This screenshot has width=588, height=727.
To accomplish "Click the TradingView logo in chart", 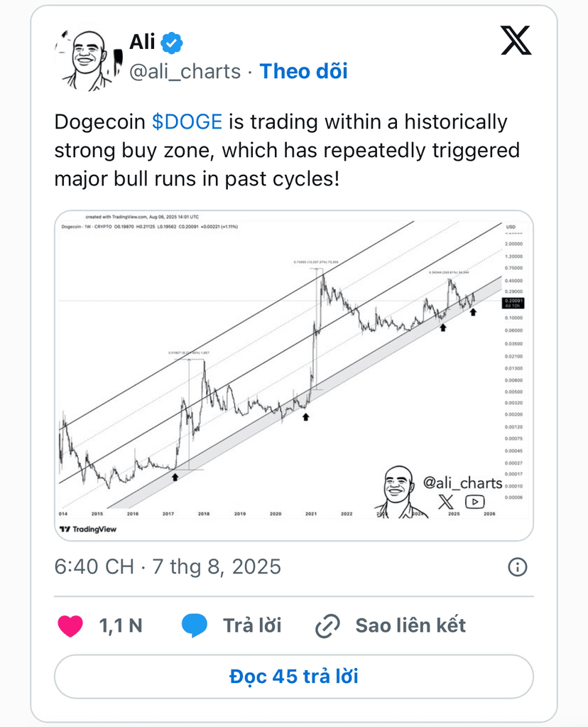I will pyautogui.click(x=88, y=529).
